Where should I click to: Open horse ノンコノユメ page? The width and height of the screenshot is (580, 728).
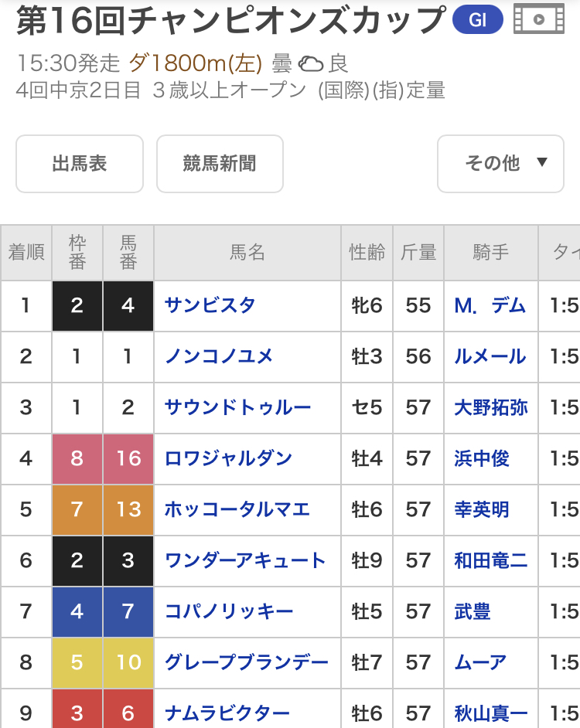(219, 356)
